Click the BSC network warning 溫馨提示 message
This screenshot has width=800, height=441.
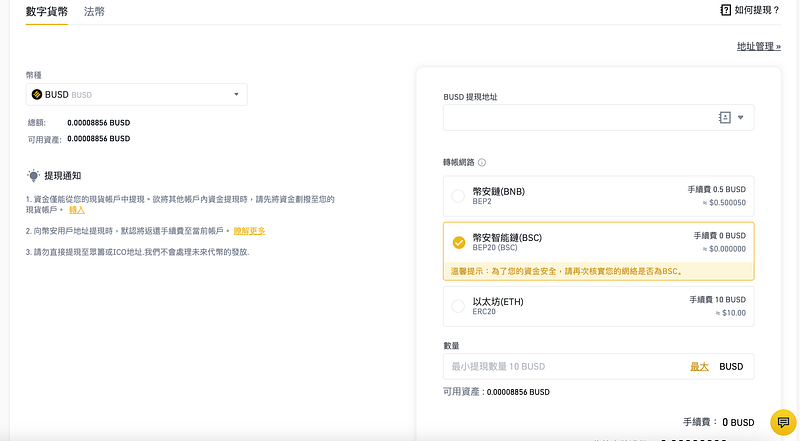566,271
